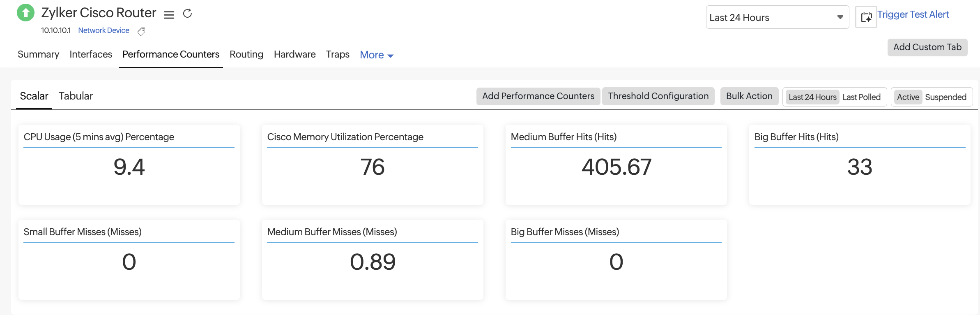Toggle view to Last Polled

861,97
